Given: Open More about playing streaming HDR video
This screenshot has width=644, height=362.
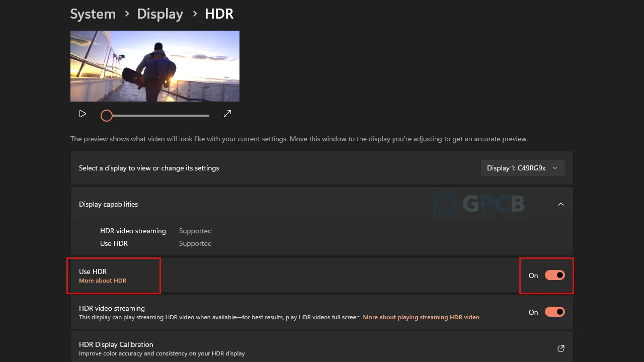Looking at the screenshot, I should pos(421,317).
